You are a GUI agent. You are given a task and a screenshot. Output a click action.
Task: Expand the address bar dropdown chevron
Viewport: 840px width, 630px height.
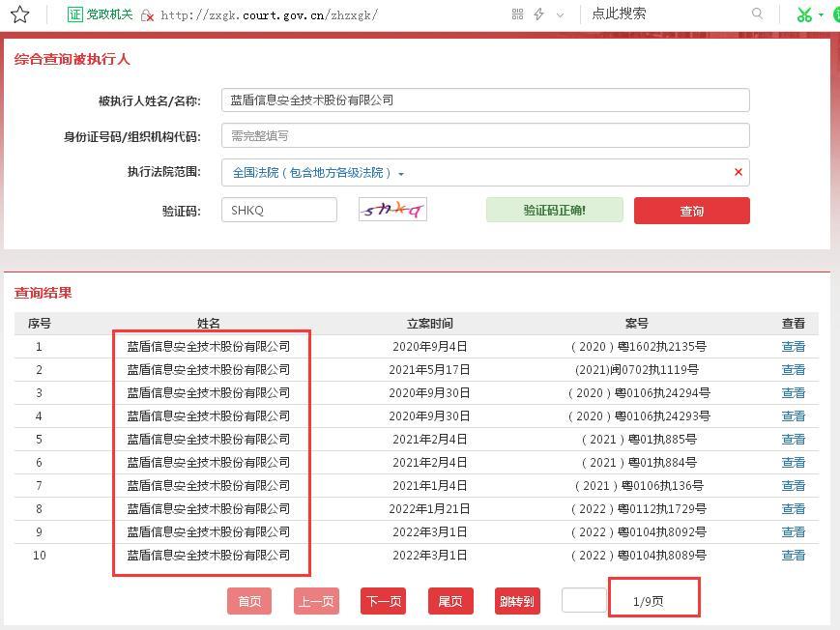[560, 15]
